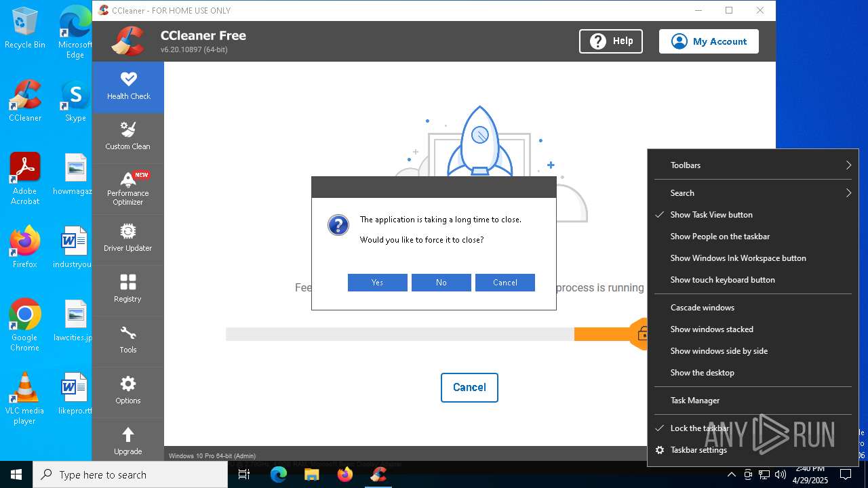Open Options gear in sidebar
Viewport: 868px width, 488px height.
click(x=128, y=391)
